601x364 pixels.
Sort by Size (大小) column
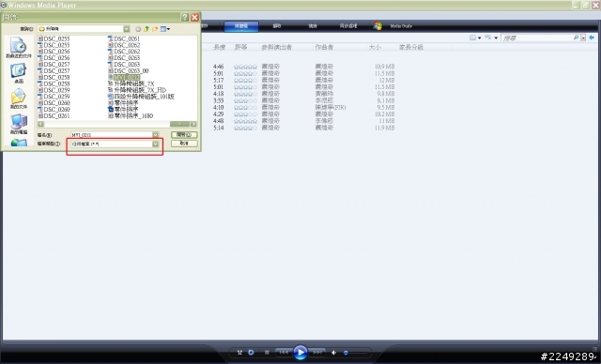click(x=375, y=47)
